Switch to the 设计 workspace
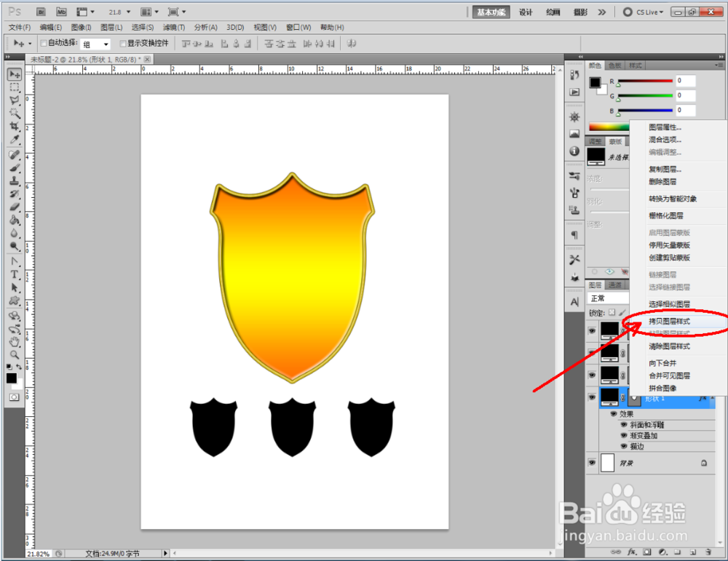Screen dimensions: 728x561 click(x=526, y=12)
